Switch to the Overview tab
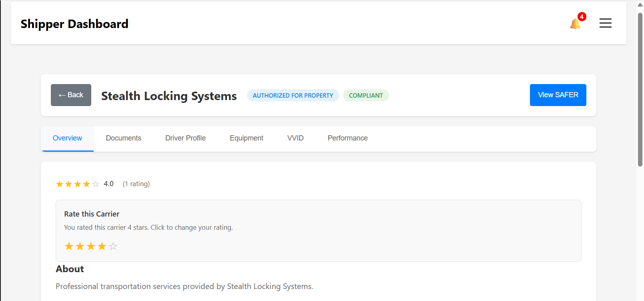Image resolution: width=644 pixels, height=301 pixels. click(x=67, y=138)
